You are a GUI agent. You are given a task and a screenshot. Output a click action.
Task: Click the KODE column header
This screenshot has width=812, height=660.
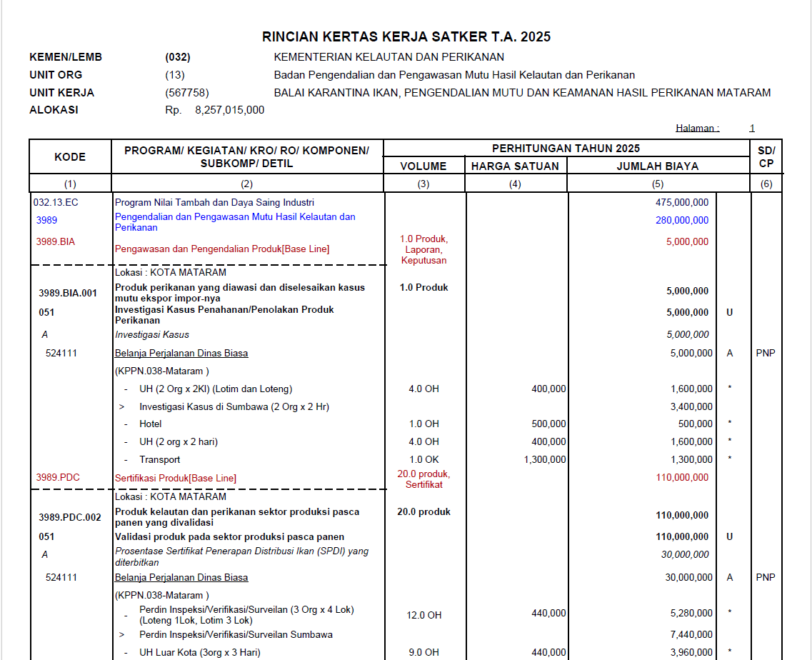click(x=70, y=157)
